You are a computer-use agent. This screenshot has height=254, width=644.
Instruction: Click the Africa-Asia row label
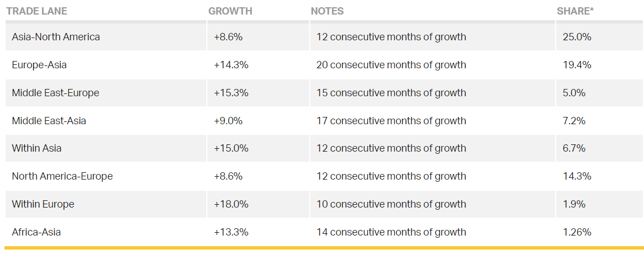point(36,232)
